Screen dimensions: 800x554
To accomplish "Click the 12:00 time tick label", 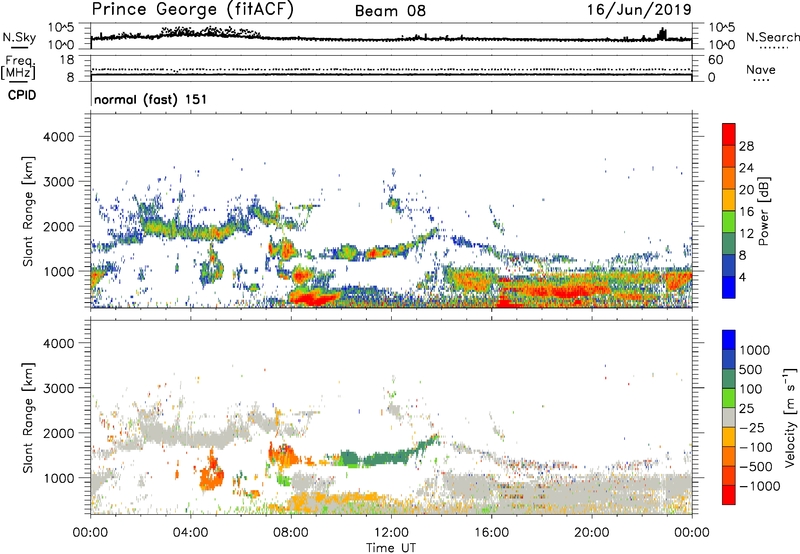I will [391, 533].
